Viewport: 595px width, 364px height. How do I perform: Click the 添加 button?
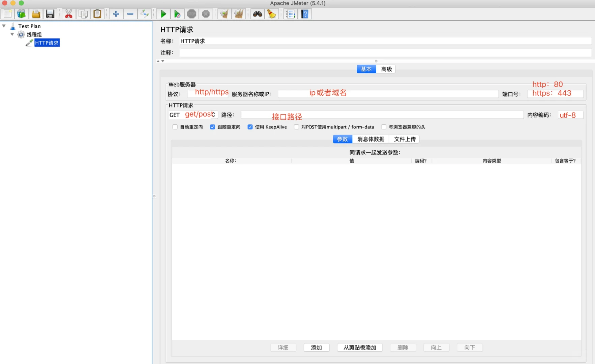tap(317, 347)
